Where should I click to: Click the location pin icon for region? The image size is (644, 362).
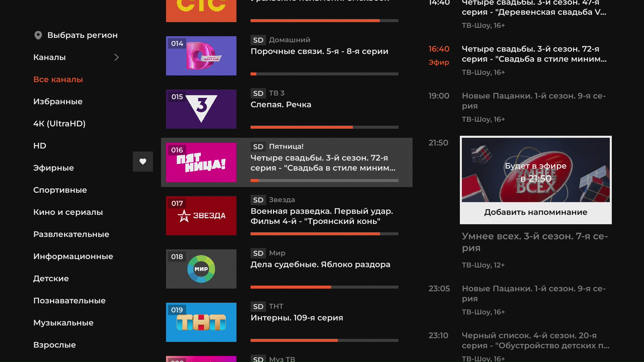coord(38,35)
